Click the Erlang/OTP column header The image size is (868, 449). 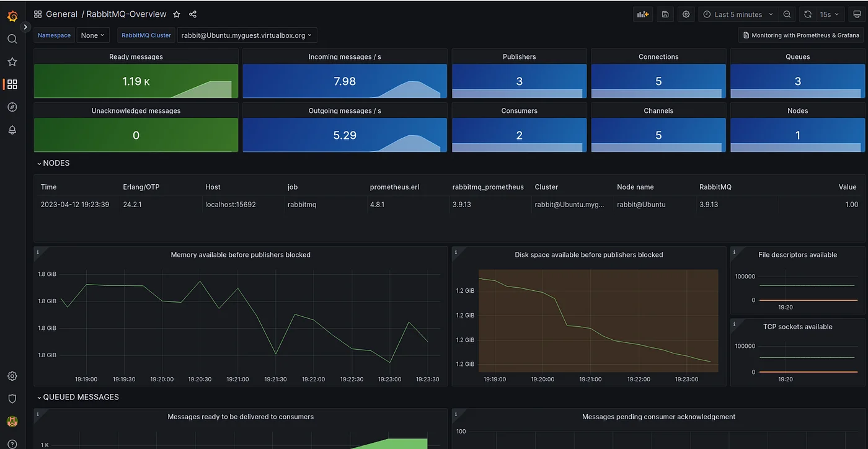coord(141,187)
